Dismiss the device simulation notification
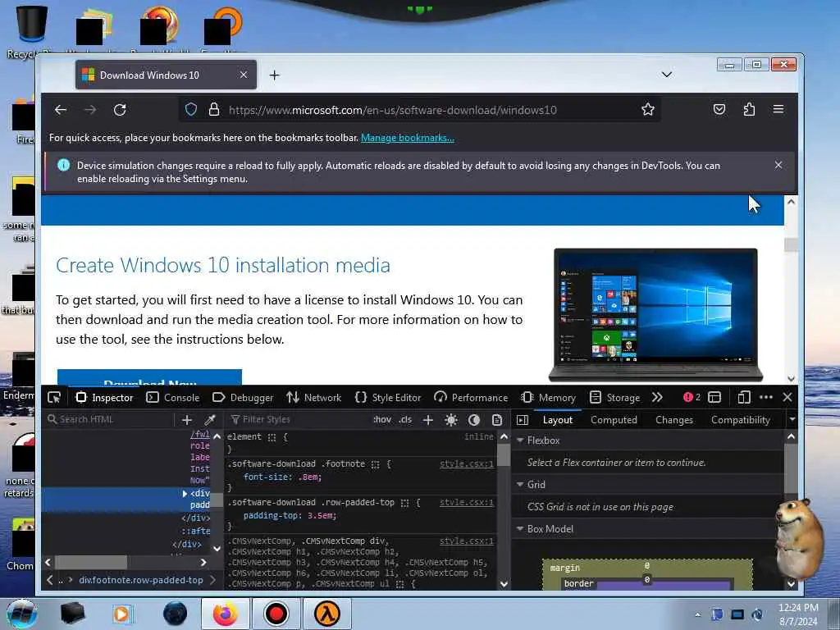840x630 pixels. click(x=778, y=165)
